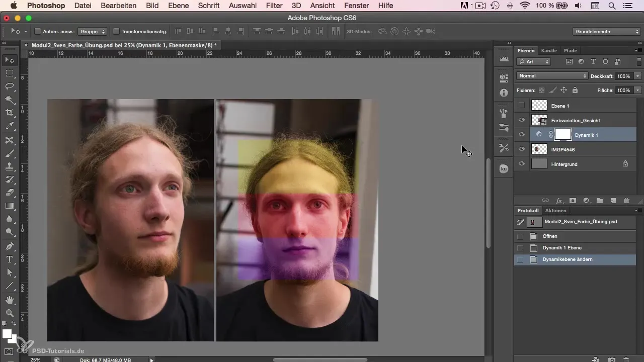Hide the Hintergrund layer
The image size is (644, 362).
[x=522, y=164]
